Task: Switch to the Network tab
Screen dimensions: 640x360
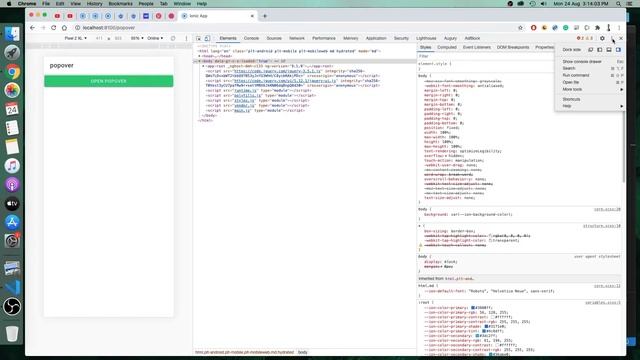Action: 297,38
